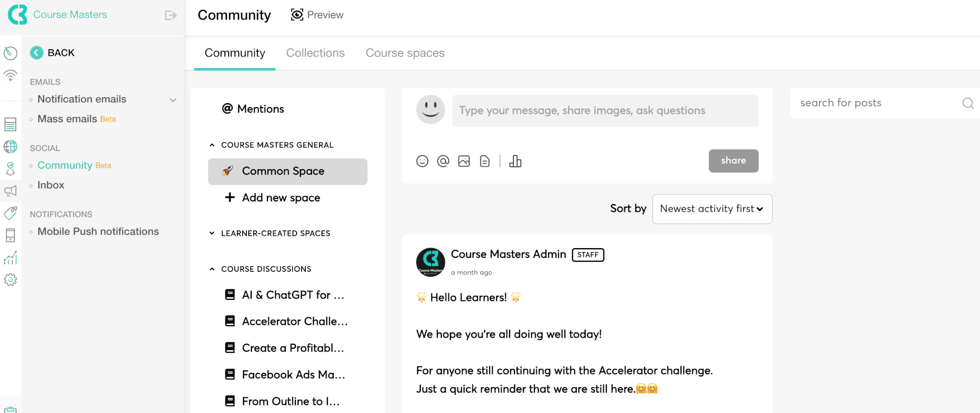
Task: Click the BACK link
Action: (61, 53)
